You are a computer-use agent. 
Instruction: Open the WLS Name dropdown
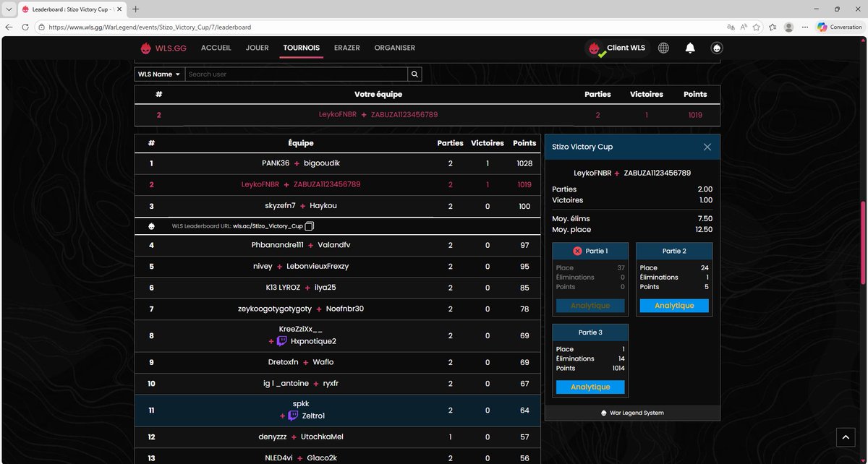point(159,74)
